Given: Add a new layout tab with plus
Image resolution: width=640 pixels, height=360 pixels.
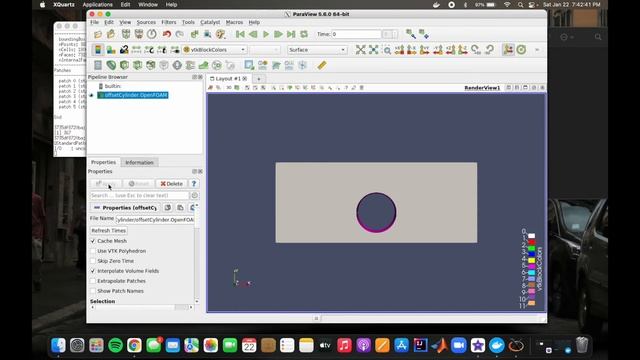Looking at the screenshot, I should coord(258,79).
